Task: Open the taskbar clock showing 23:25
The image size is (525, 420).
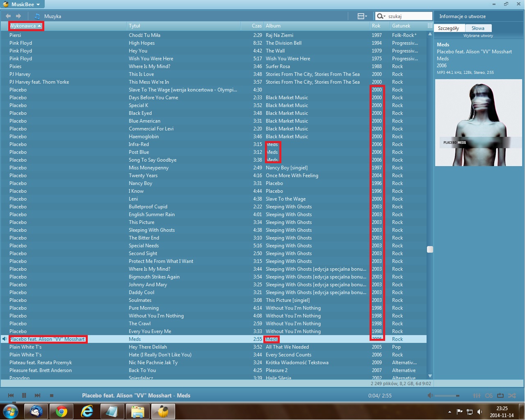Action: (502, 412)
